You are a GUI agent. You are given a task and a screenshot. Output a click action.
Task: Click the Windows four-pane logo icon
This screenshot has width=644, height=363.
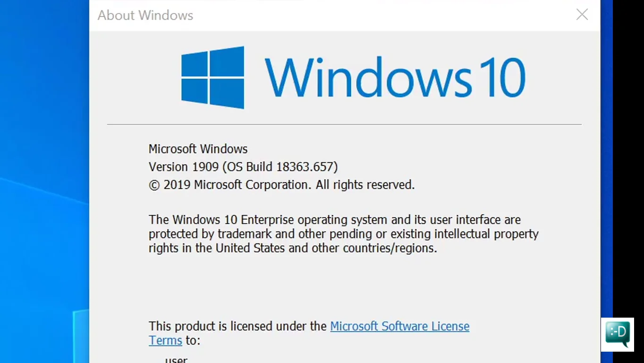pyautogui.click(x=212, y=77)
